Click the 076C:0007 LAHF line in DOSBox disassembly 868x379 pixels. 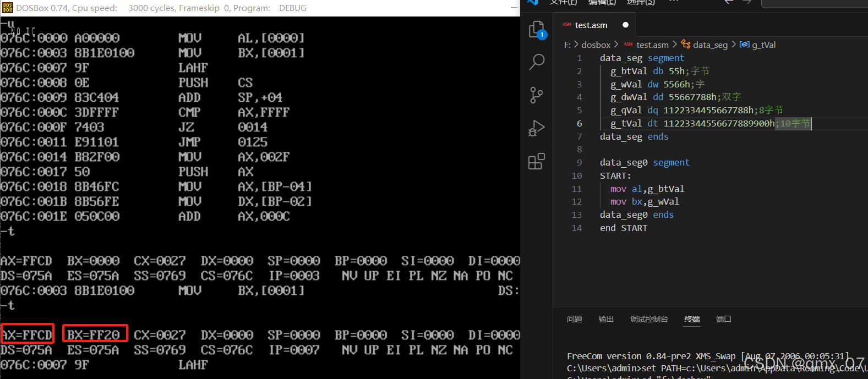point(104,68)
